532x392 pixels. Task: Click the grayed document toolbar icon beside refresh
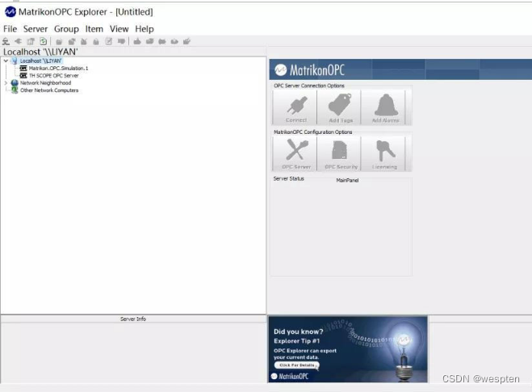coord(31,41)
